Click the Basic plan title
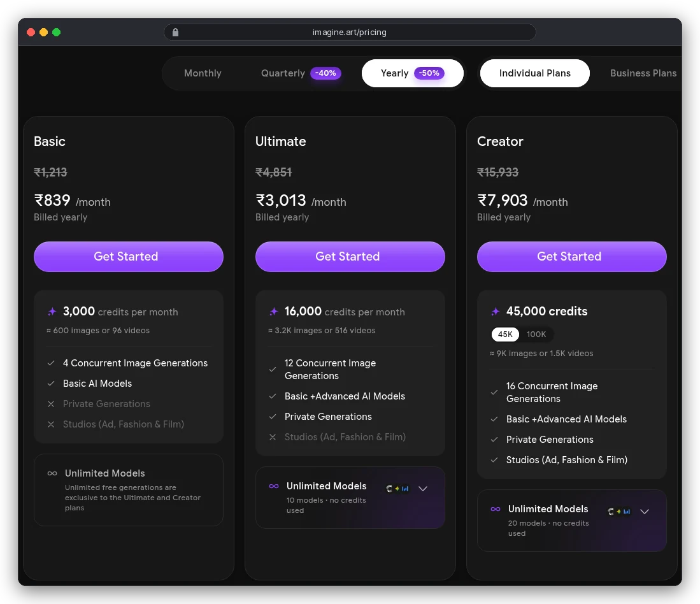Image resolution: width=700 pixels, height=604 pixels. [50, 141]
